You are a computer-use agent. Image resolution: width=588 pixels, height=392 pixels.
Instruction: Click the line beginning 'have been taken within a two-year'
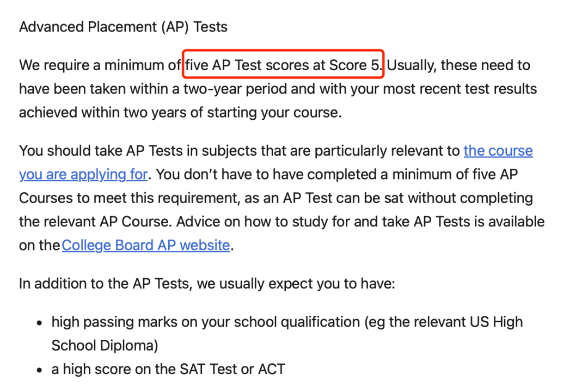[x=278, y=89]
